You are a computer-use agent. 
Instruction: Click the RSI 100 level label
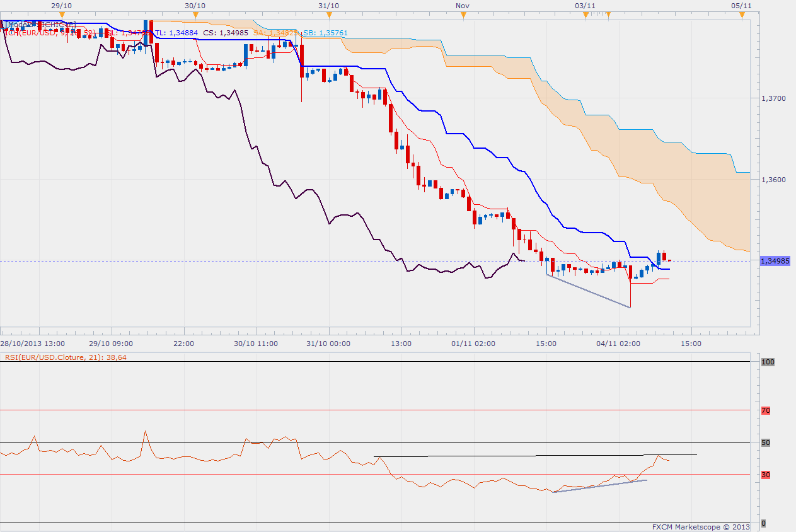(x=767, y=362)
